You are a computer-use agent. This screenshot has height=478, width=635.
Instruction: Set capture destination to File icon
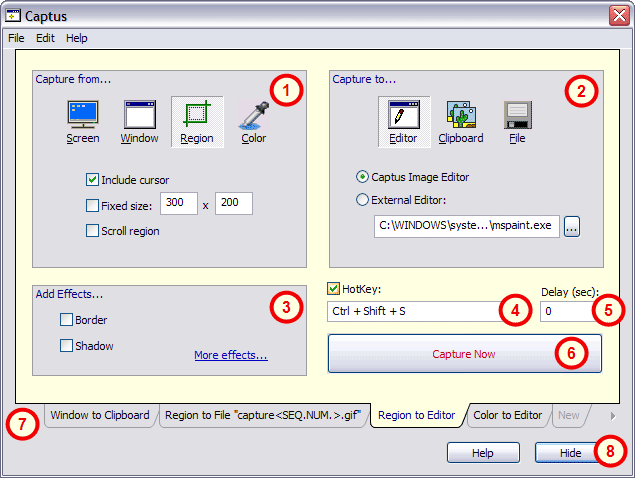516,116
